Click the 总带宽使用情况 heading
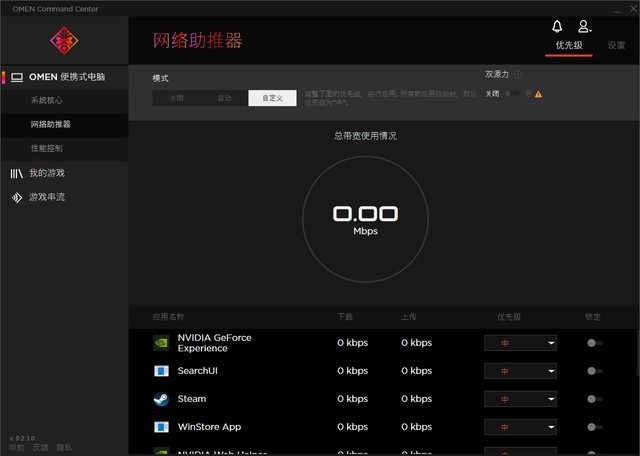Viewport: 640px width, 456px height. click(x=365, y=136)
